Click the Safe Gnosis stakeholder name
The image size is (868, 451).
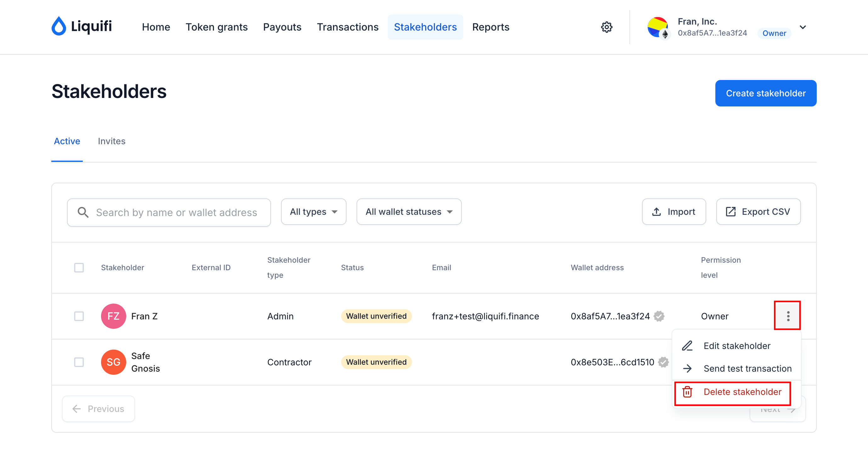click(x=145, y=362)
